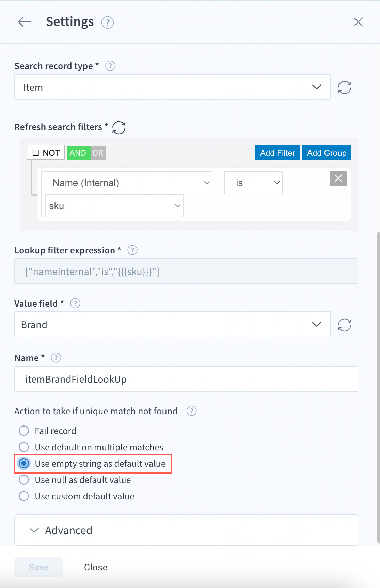The width and height of the screenshot is (380, 588).
Task: Edit the Name field itemBrandFieldLookUp
Action: (x=186, y=379)
